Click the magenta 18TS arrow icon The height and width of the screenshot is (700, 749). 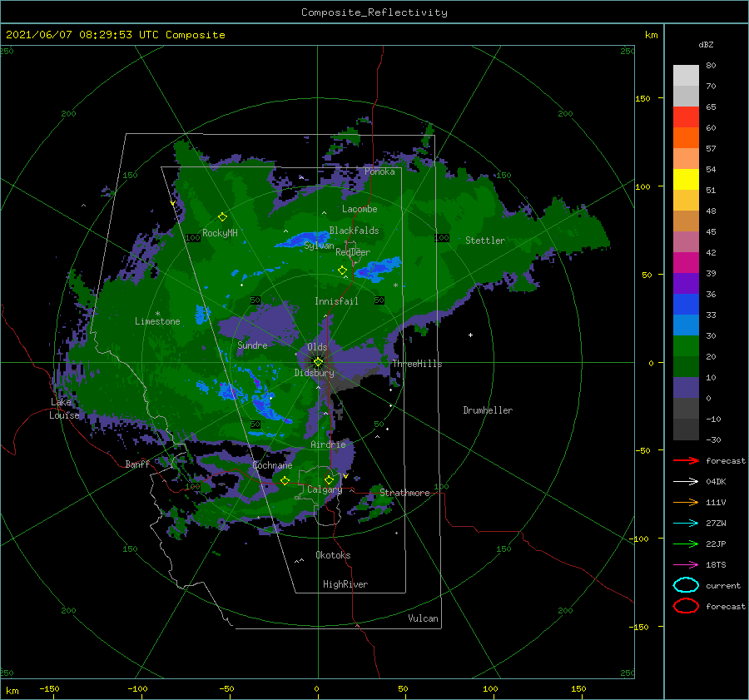(686, 565)
